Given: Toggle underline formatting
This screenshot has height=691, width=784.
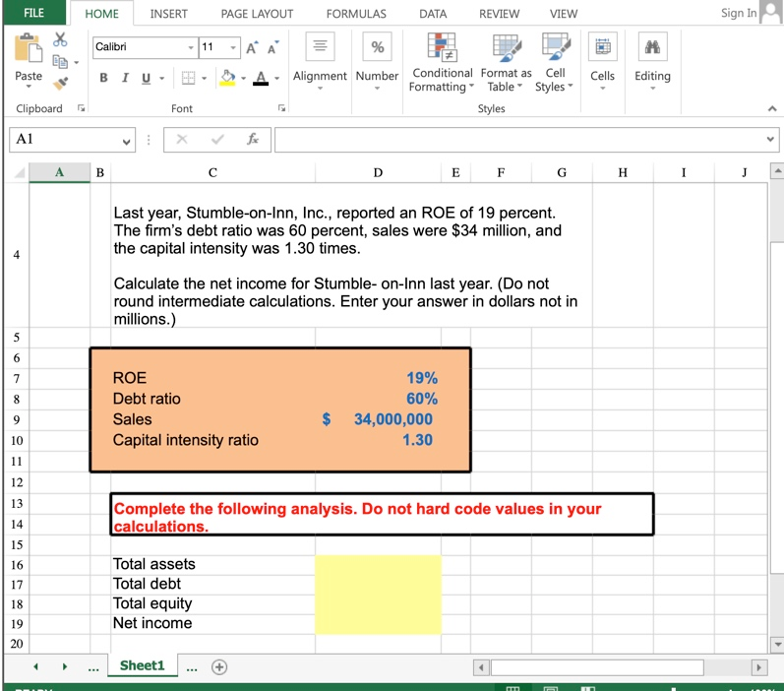Looking at the screenshot, I should click(x=146, y=78).
